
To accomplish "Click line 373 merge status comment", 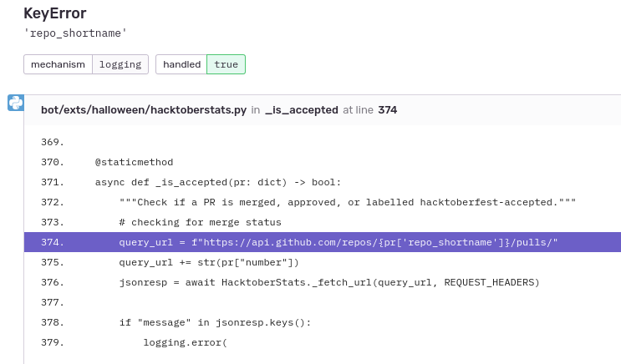I will pos(200,222).
